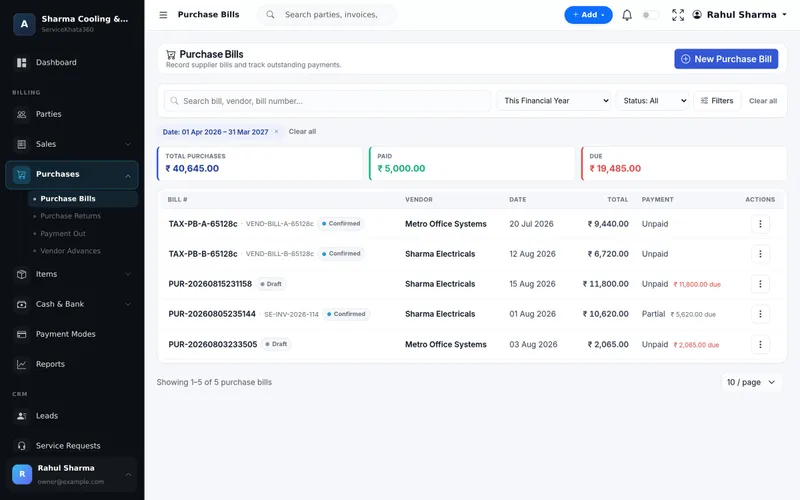Click Clear all beside the date chip

302,132
